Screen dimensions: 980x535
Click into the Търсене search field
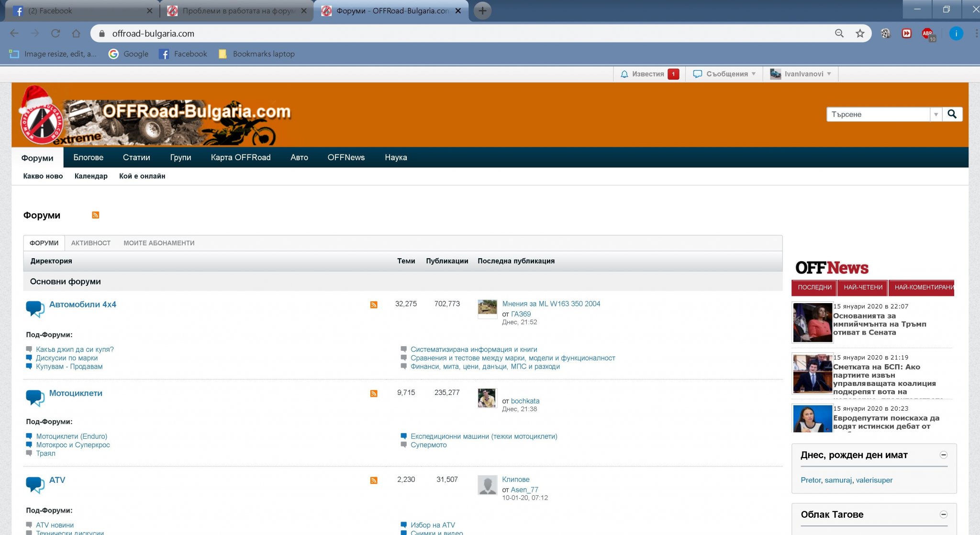point(878,114)
